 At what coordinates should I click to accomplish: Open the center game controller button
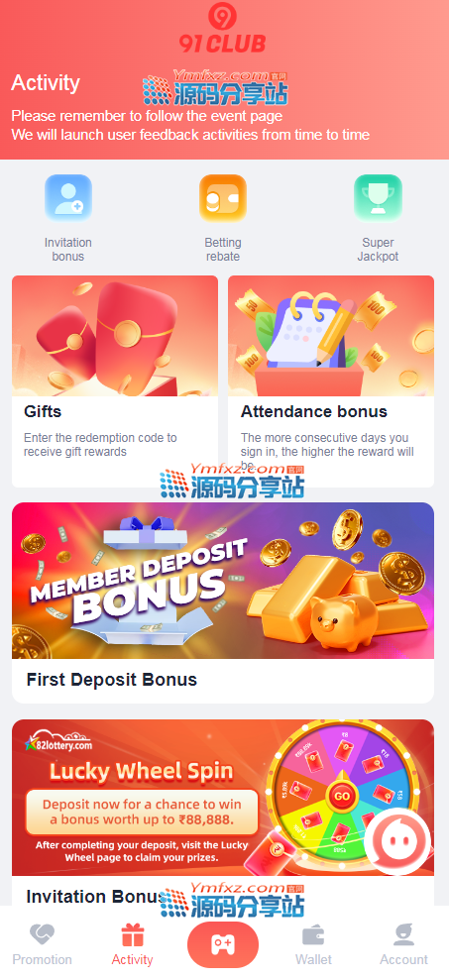coord(223,944)
